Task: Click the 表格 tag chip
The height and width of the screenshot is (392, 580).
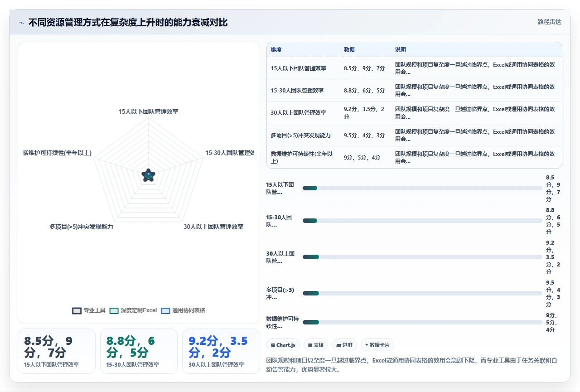Action: [315, 345]
